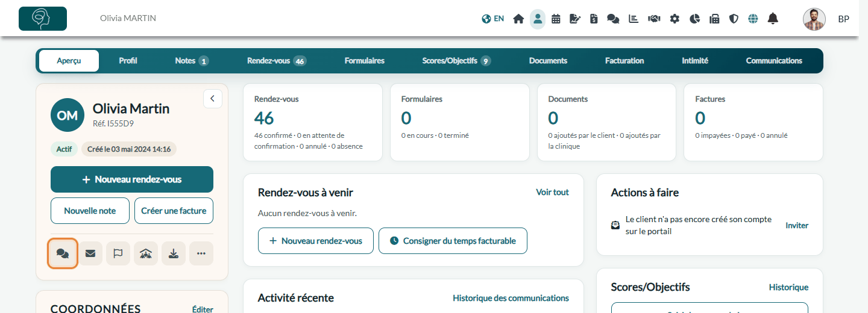Open the Scores/Objectifs tab
The image size is (868, 313).
tap(456, 61)
